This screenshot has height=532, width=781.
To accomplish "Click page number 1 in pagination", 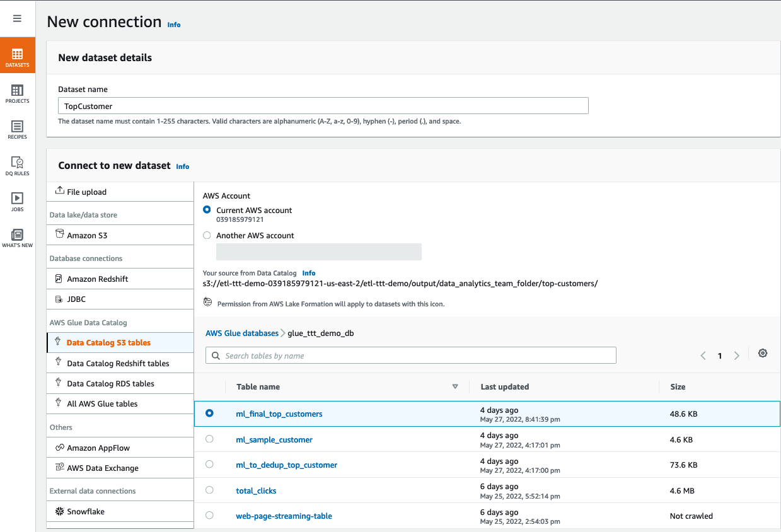I will [x=720, y=356].
